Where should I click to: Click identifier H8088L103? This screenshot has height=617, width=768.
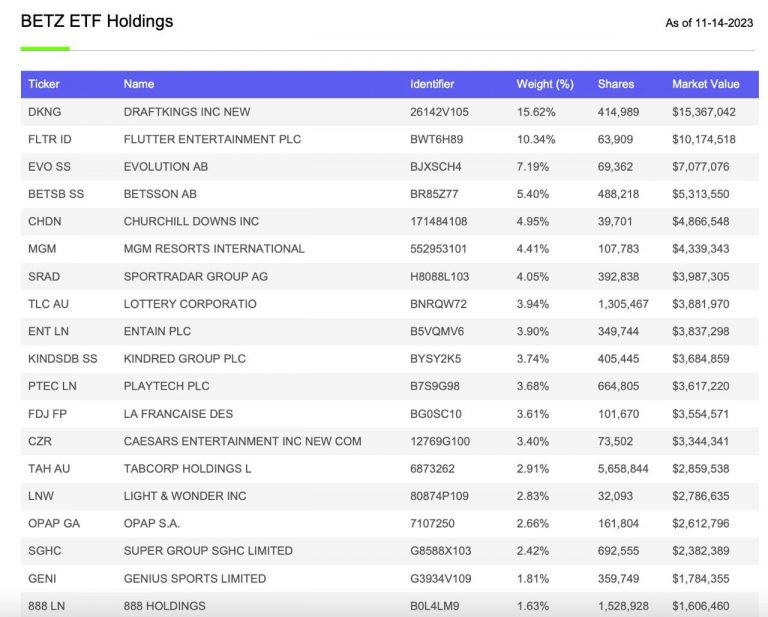[439, 277]
